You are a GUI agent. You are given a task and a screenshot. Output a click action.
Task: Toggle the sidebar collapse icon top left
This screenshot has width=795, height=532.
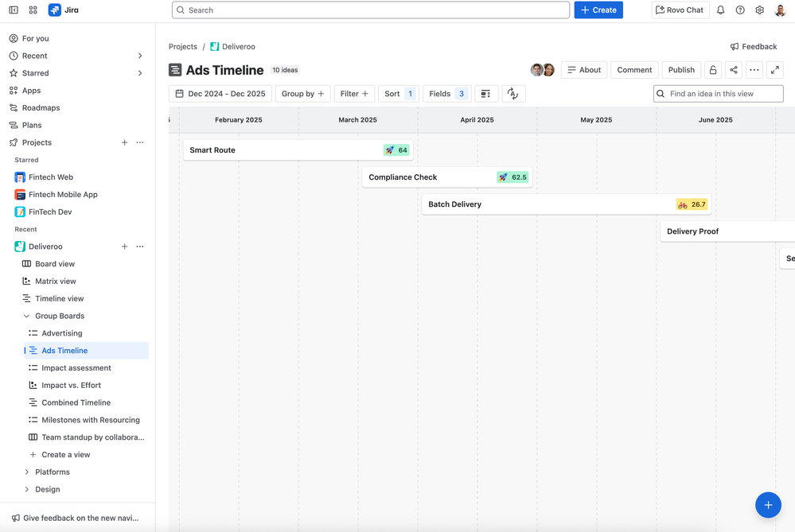[x=13, y=10]
